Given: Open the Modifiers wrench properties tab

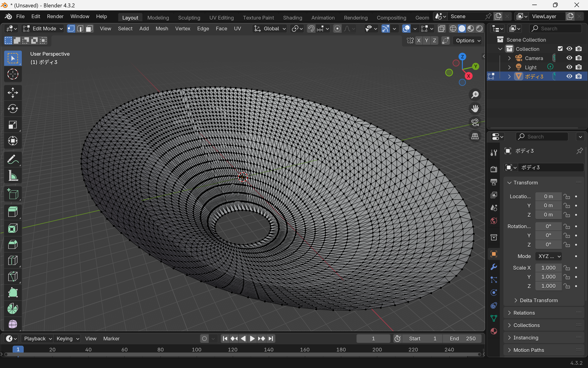Looking at the screenshot, I should 494,267.
